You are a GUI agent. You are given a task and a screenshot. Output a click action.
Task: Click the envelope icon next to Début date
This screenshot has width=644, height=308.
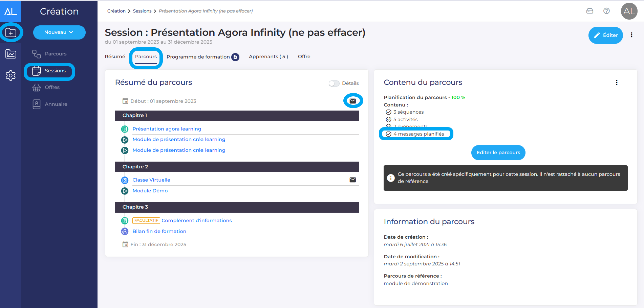tap(353, 101)
